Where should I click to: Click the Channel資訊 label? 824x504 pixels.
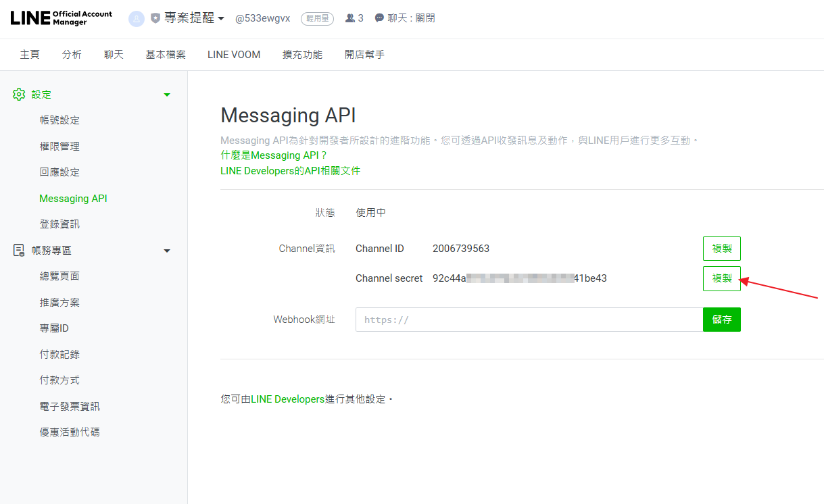307,249
